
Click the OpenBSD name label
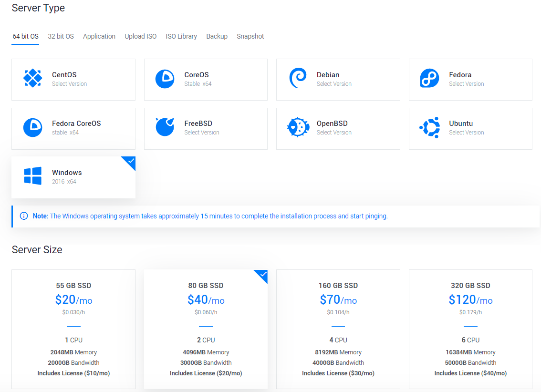coord(332,124)
